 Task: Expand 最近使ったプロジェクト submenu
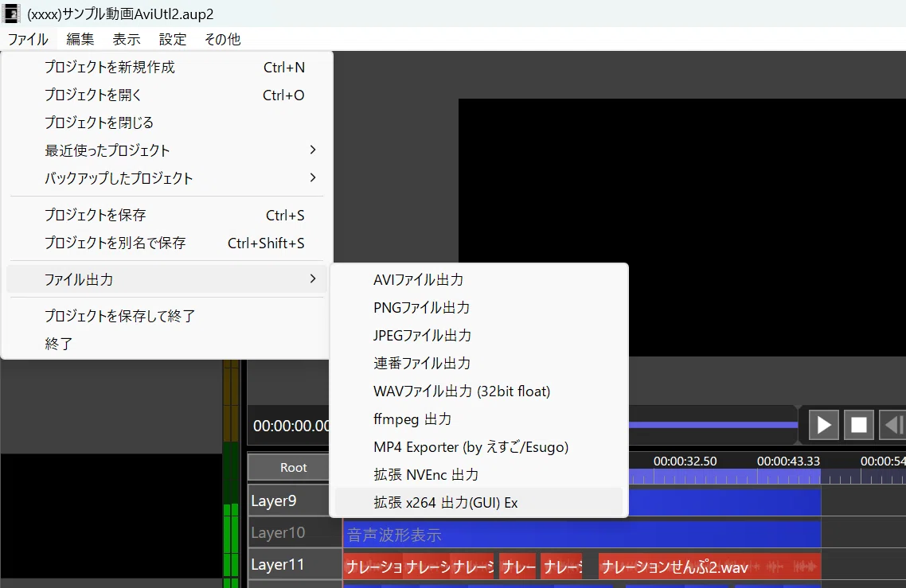167,150
